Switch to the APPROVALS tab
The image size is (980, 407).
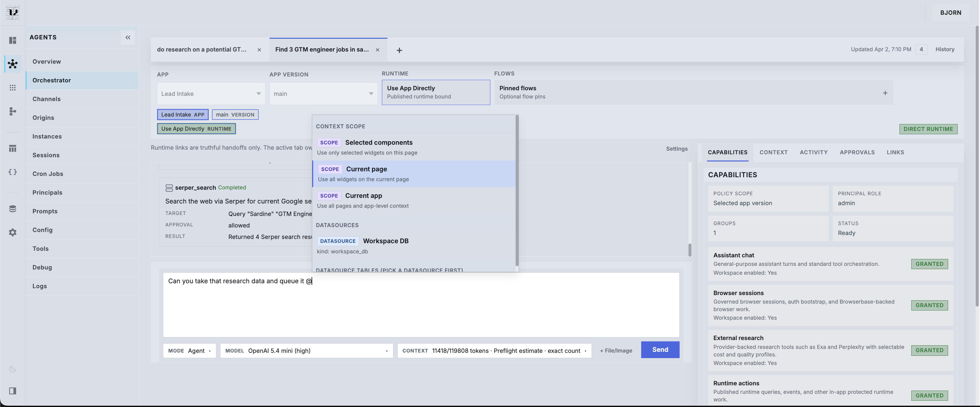[x=857, y=152]
